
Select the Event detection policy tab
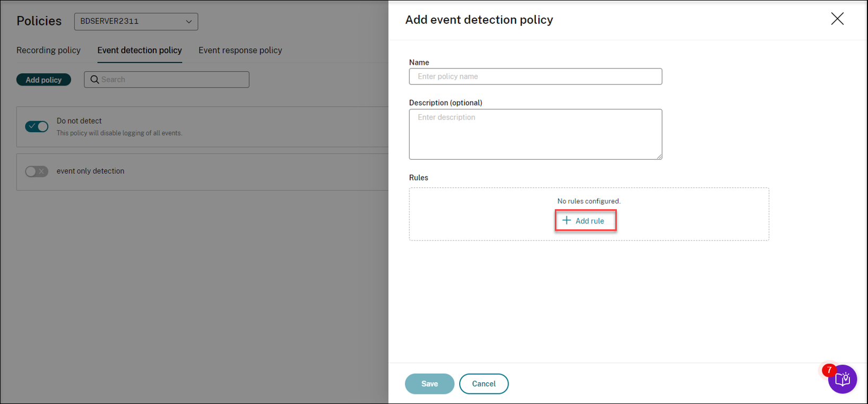140,50
